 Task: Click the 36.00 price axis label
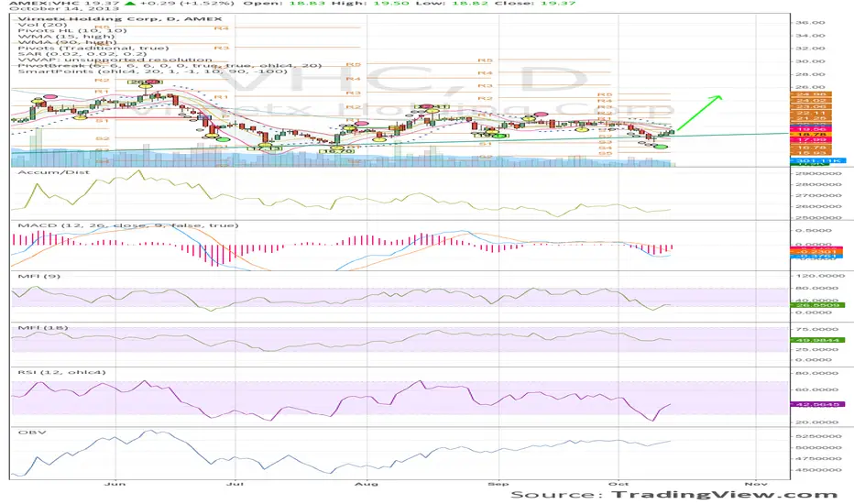(810, 23)
